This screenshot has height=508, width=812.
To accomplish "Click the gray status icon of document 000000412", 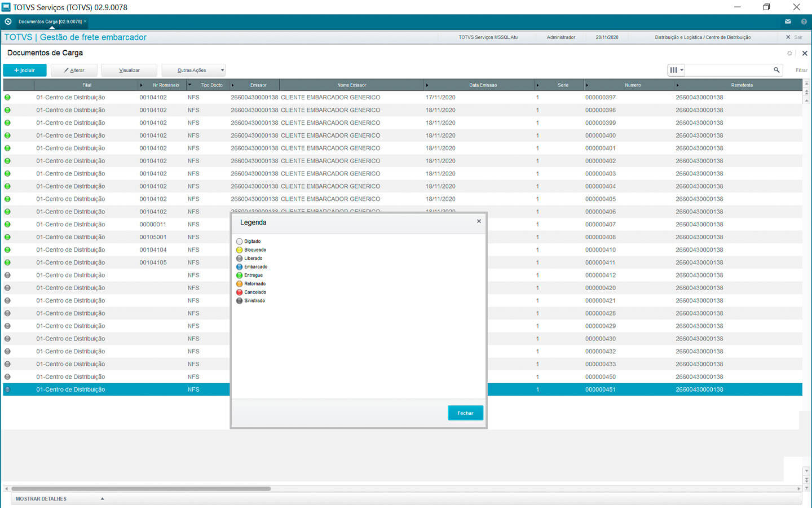I will (x=7, y=275).
